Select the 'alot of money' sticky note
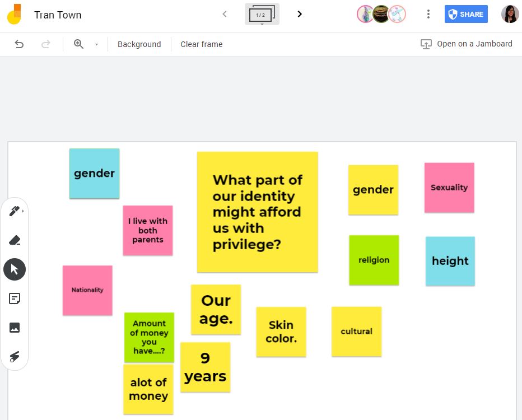The image size is (522, 420). coord(148,389)
